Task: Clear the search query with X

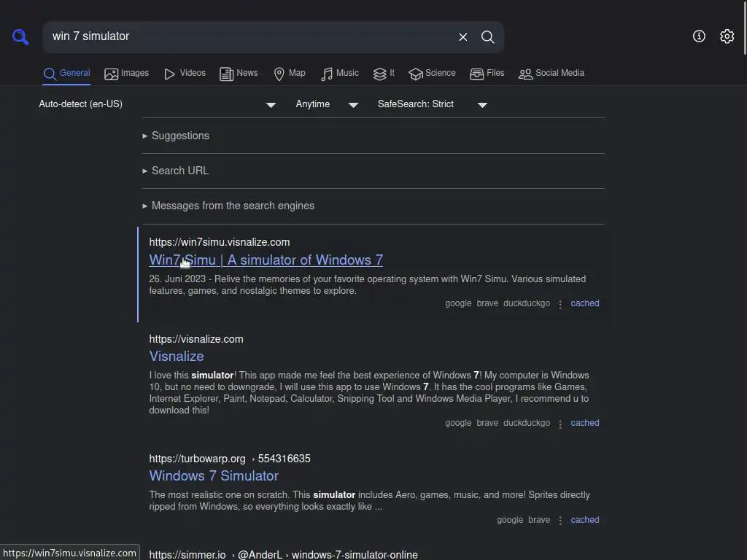Action: click(x=462, y=36)
